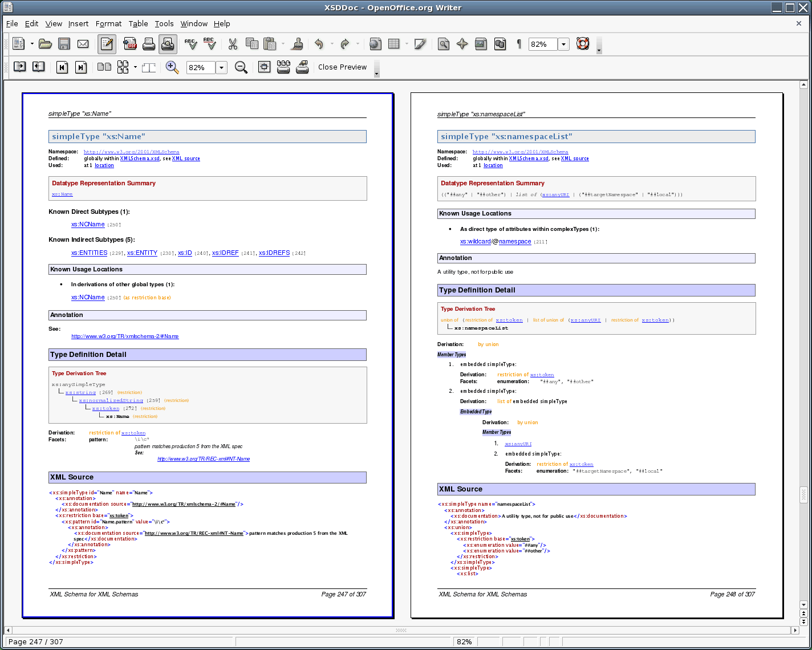This screenshot has width=812, height=650.
Task: Click the Open folder icon
Action: point(46,44)
